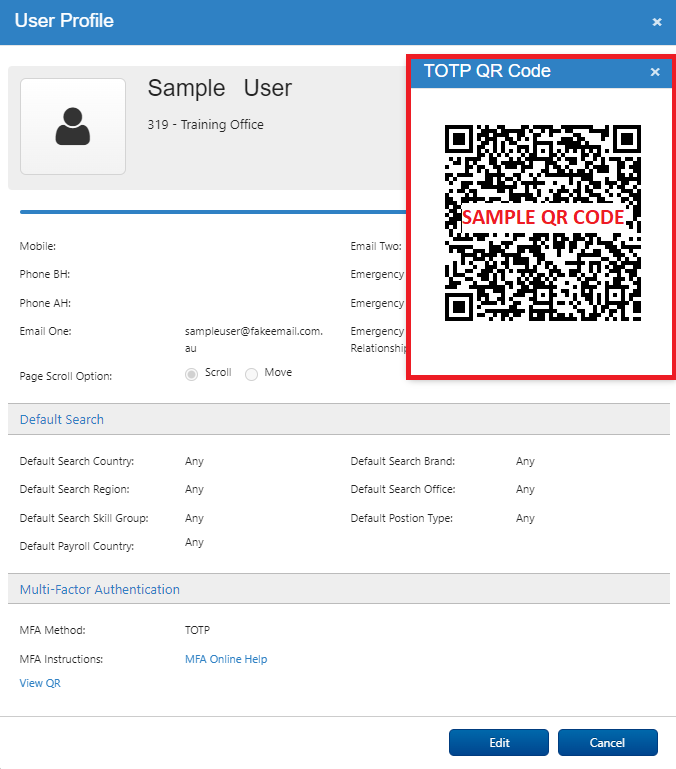Click the Page Scroll Option label

coord(66,376)
